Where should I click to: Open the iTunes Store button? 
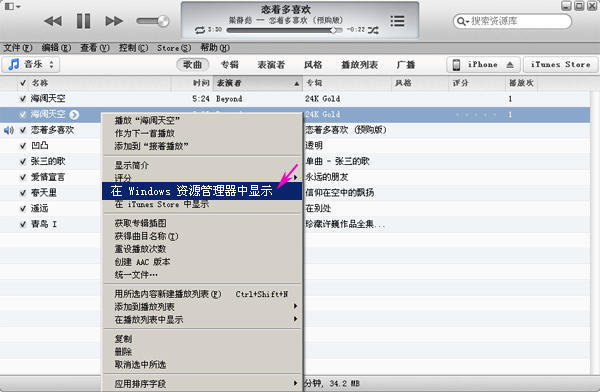click(560, 65)
